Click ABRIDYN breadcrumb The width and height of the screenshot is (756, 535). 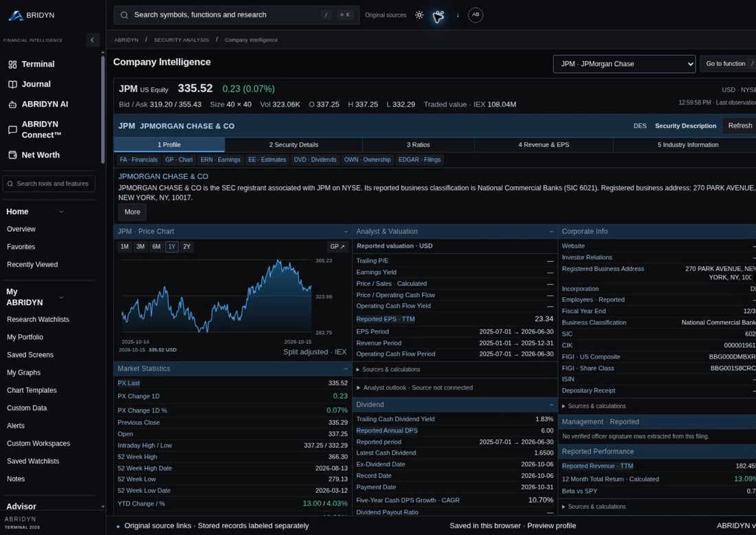pos(126,40)
